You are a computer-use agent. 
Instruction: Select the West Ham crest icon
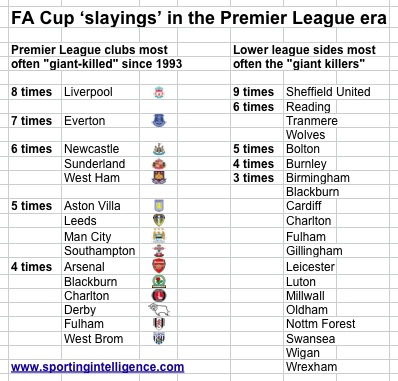159,178
